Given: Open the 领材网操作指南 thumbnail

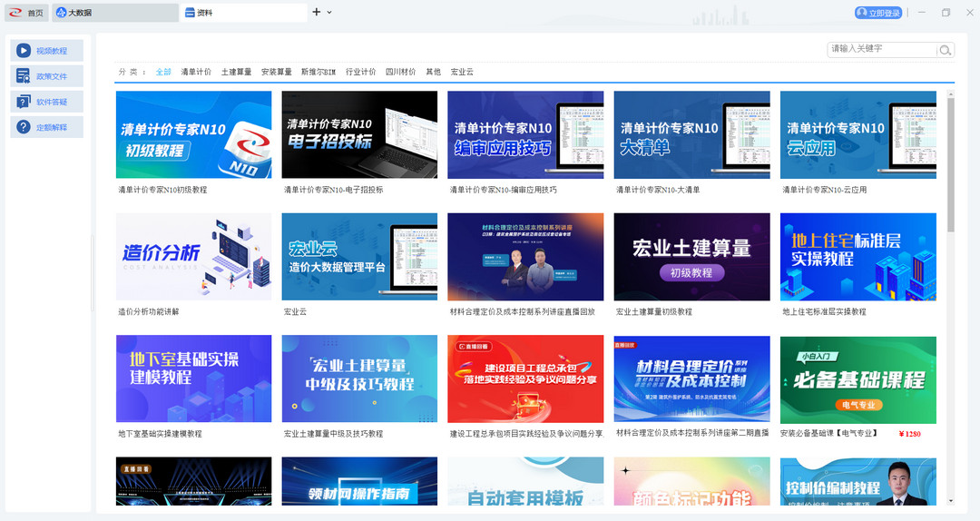Looking at the screenshot, I should 359,481.
